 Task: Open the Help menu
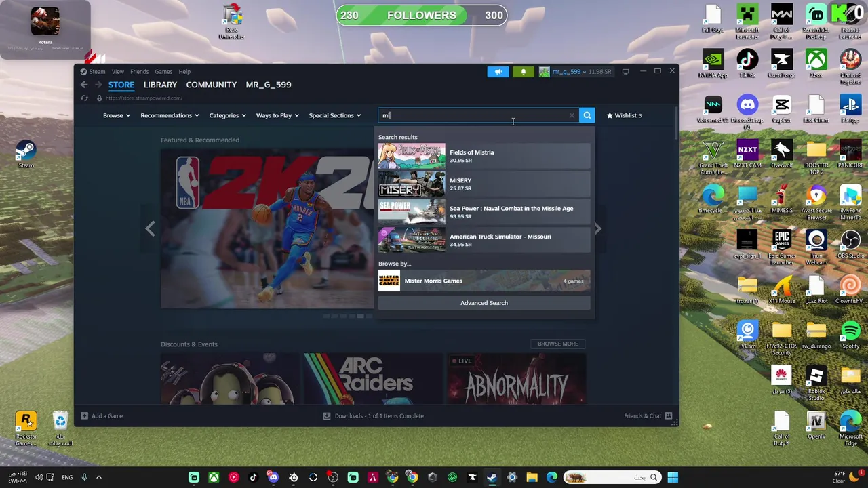184,71
